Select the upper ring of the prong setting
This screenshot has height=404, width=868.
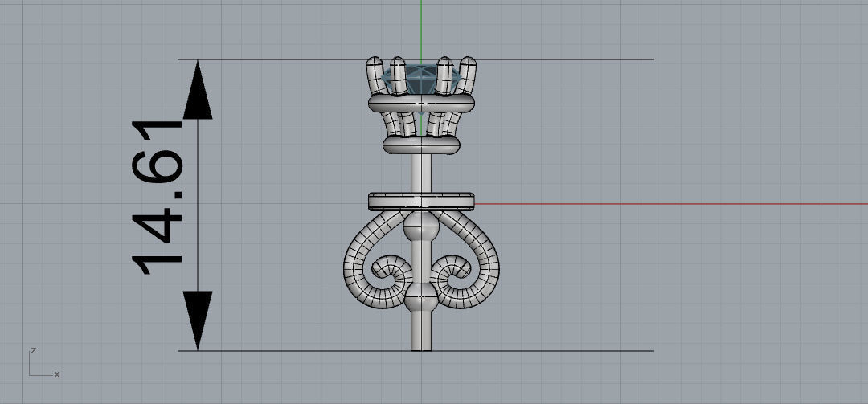click(x=421, y=103)
